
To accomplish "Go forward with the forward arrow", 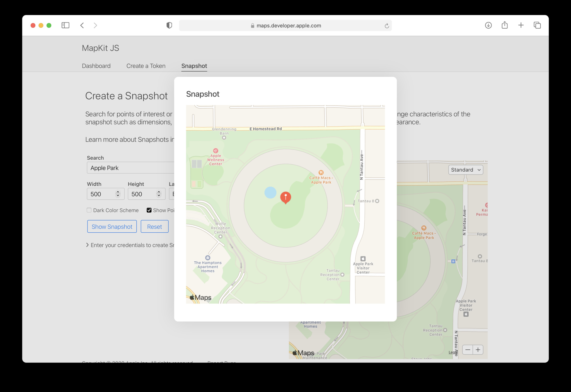I will point(95,25).
